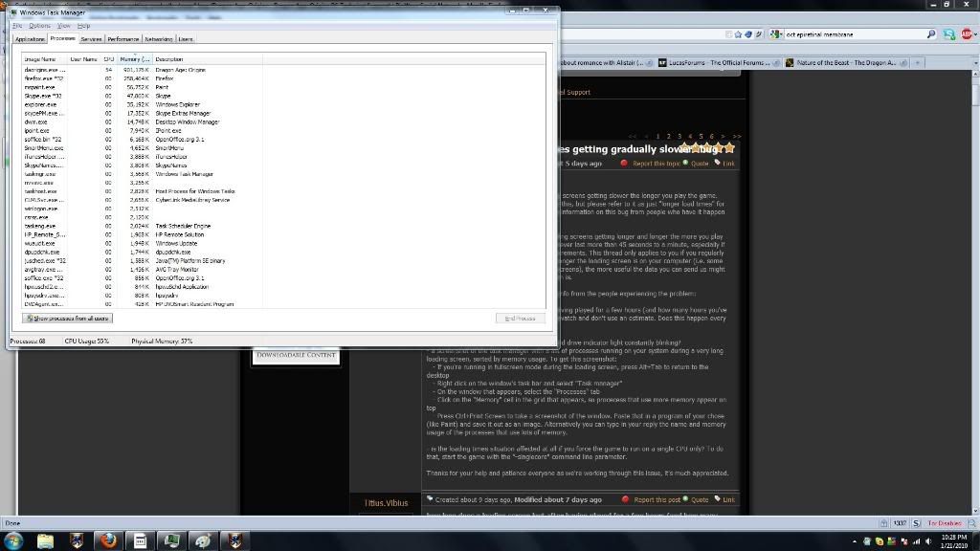Click the Quote link under topic title

coord(700,164)
